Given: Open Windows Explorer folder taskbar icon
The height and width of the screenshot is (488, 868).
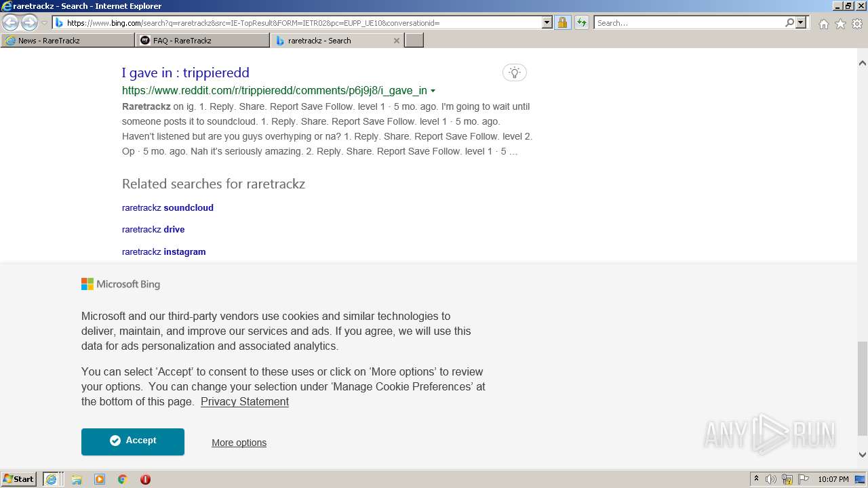Looking at the screenshot, I should pos(77,479).
